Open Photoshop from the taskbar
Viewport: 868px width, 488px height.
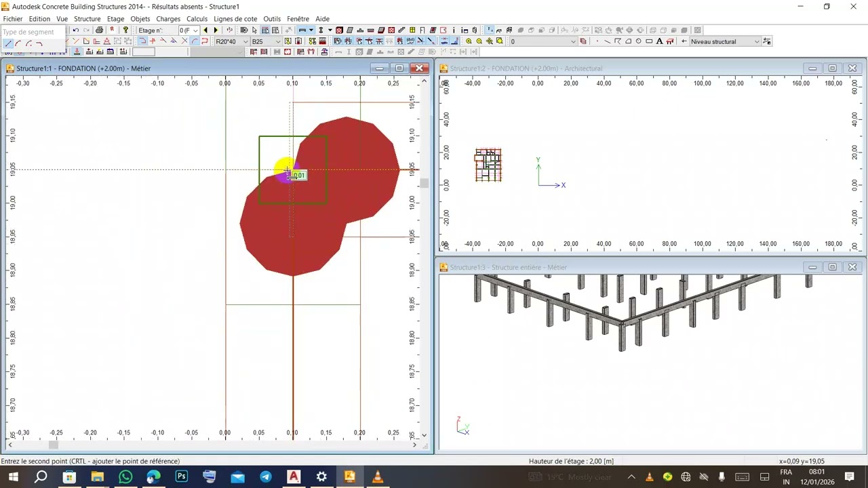[x=181, y=476]
